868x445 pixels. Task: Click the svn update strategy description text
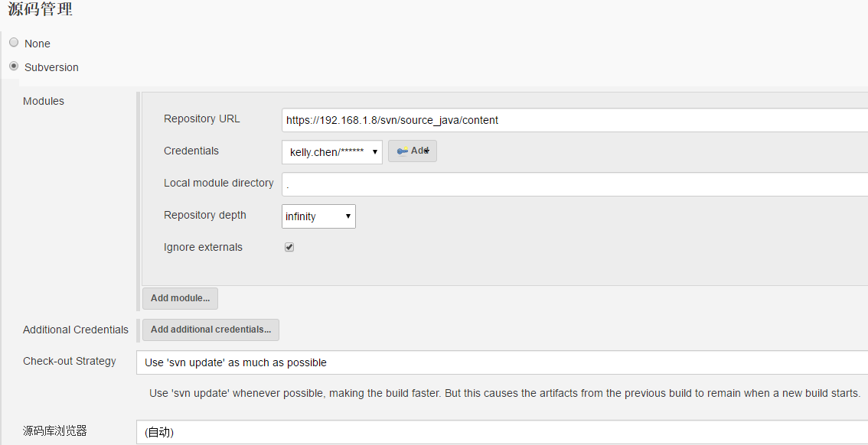[x=504, y=393]
